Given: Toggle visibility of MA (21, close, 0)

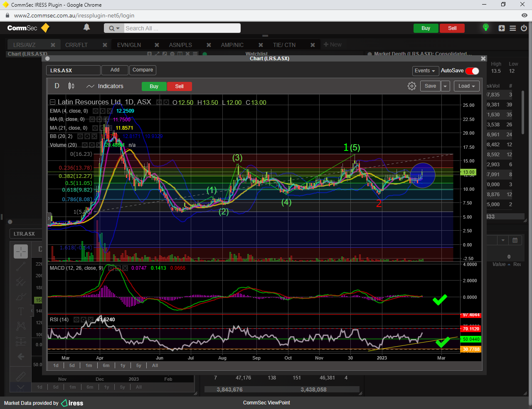Looking at the screenshot, I should 95,128.
